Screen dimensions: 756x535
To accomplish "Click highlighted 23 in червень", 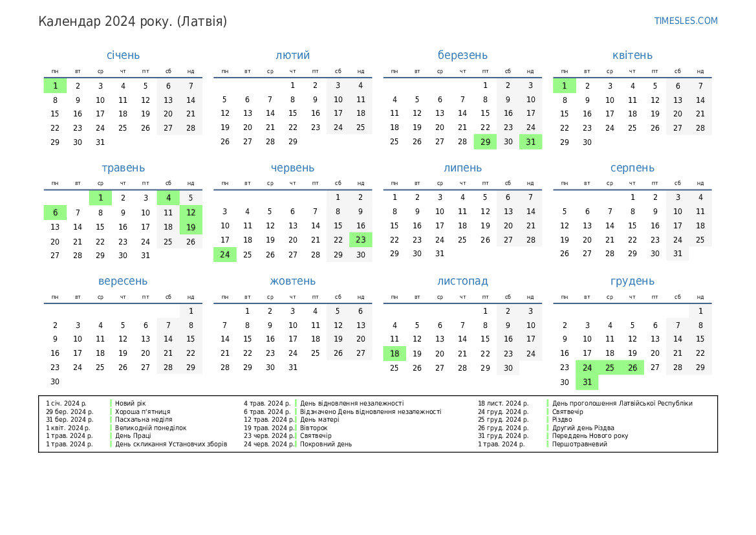I will (361, 240).
